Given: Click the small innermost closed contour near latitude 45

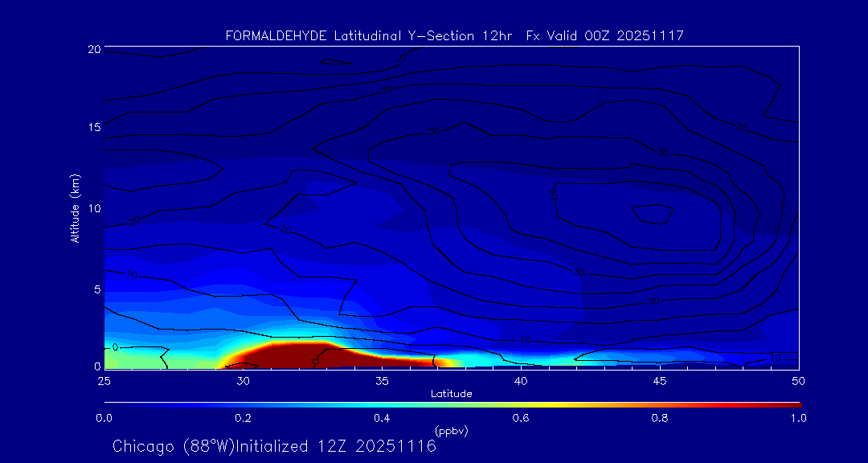Looking at the screenshot, I should (x=653, y=213).
